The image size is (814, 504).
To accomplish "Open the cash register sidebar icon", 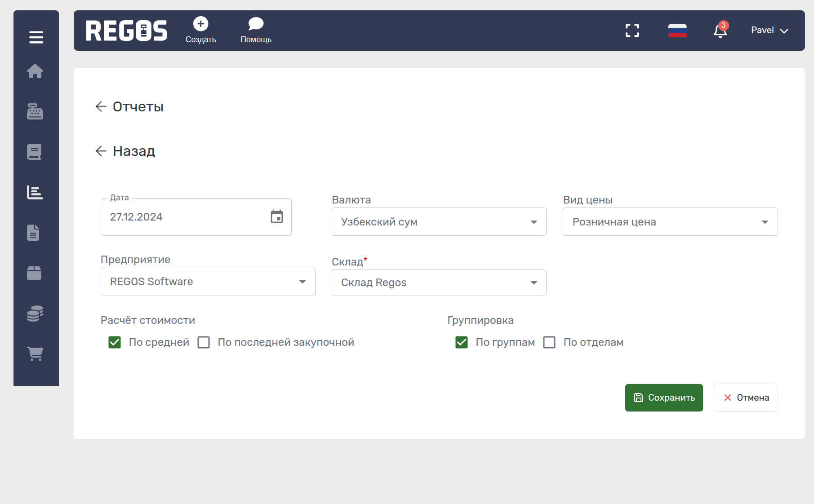I will 35,111.
